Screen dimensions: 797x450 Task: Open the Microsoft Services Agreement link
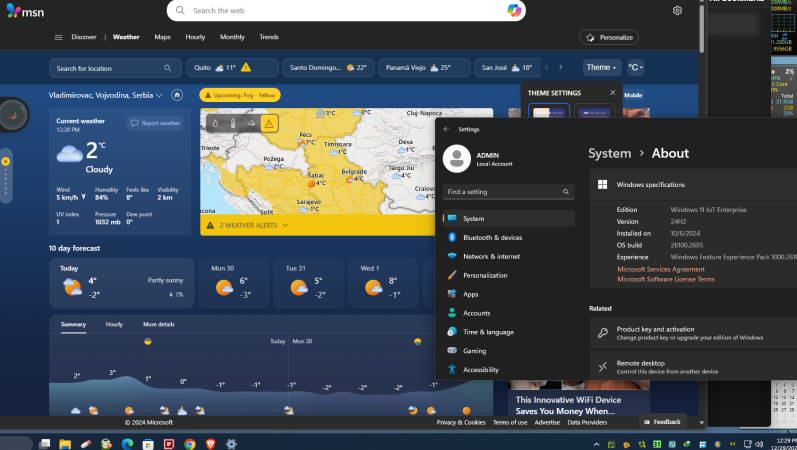660,269
